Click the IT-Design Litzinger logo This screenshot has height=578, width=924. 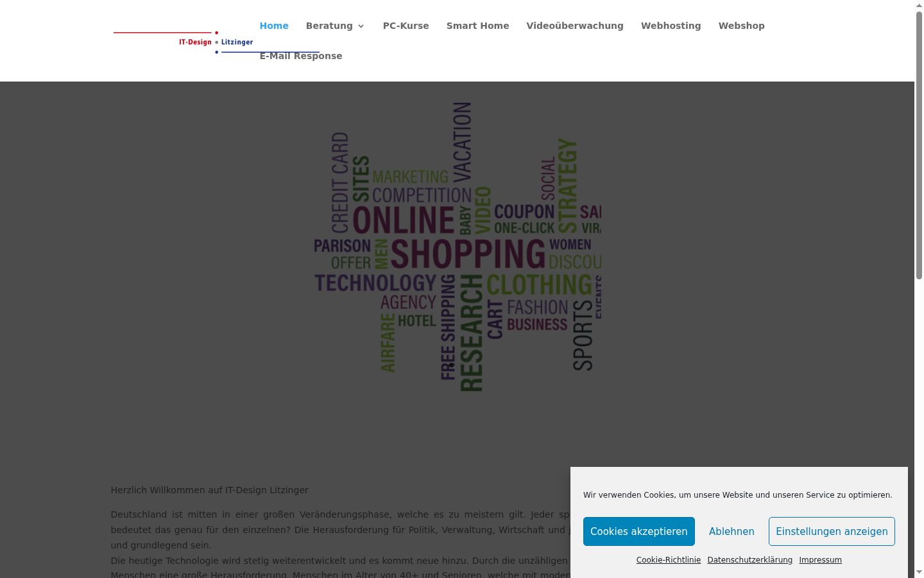tap(216, 42)
